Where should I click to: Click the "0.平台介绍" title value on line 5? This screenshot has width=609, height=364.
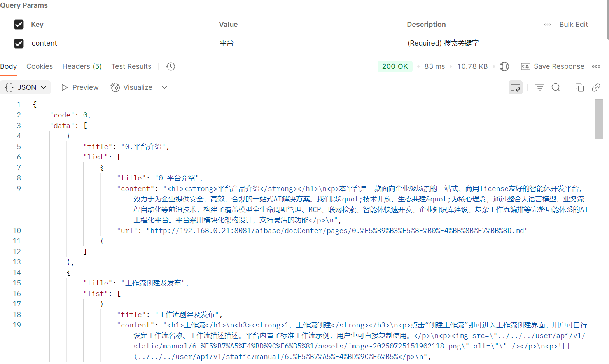tap(143, 147)
